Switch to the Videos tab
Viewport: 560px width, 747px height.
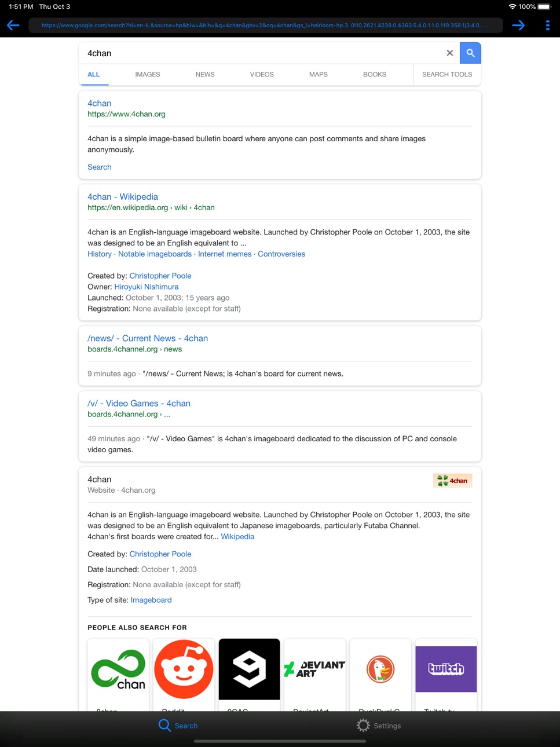click(x=262, y=74)
